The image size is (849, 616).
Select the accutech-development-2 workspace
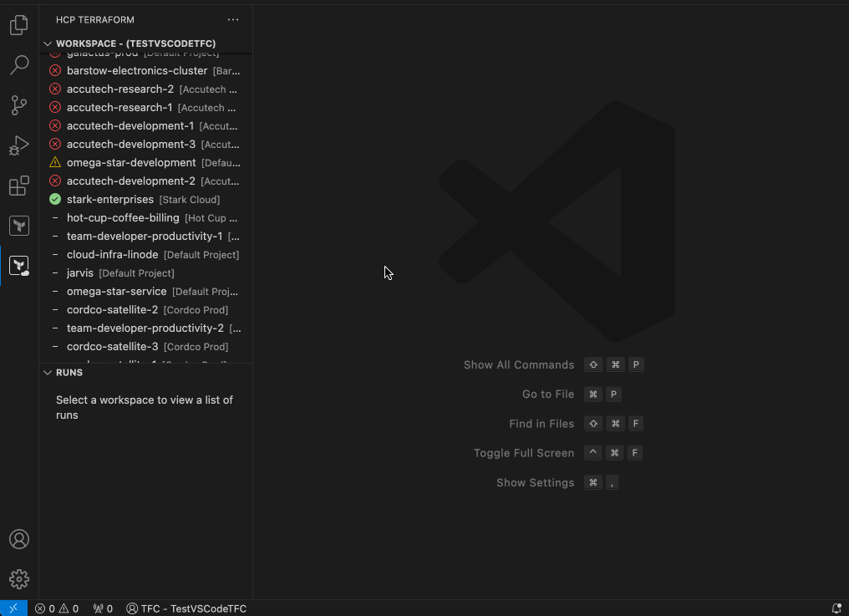[x=145, y=181]
